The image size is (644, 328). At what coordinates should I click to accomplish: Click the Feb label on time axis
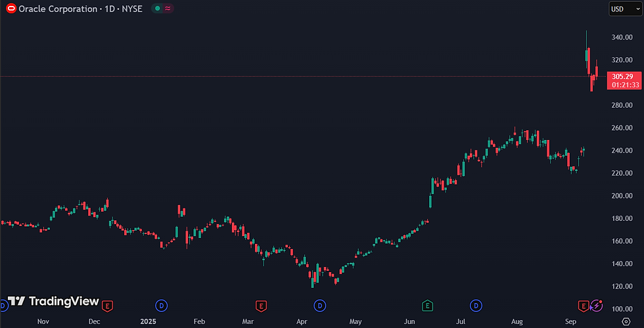point(199,321)
